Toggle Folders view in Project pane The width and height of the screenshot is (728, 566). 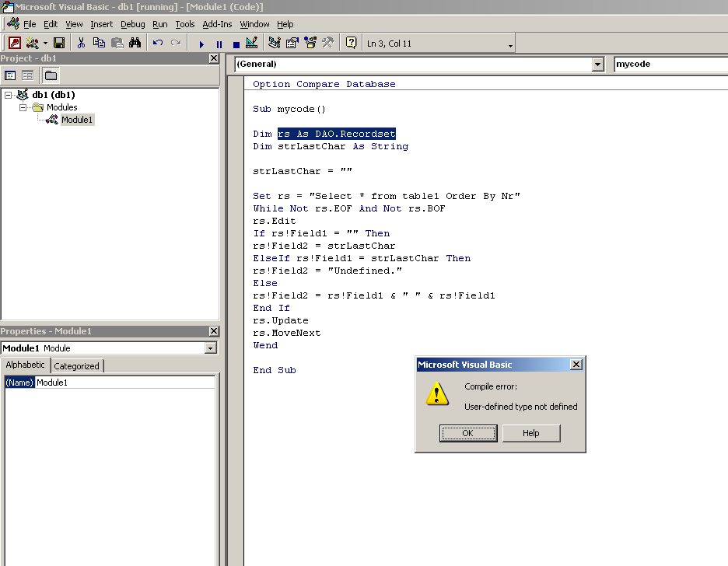tap(51, 75)
